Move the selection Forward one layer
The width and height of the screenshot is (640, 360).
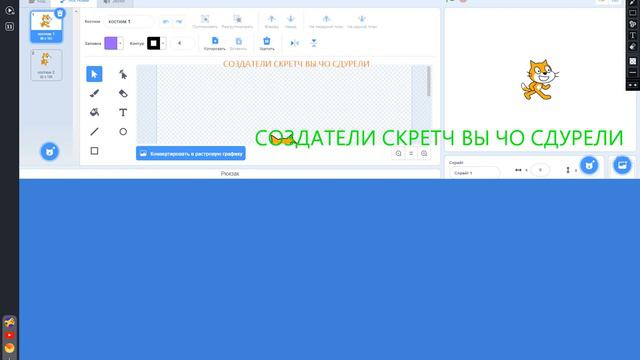tap(271, 19)
